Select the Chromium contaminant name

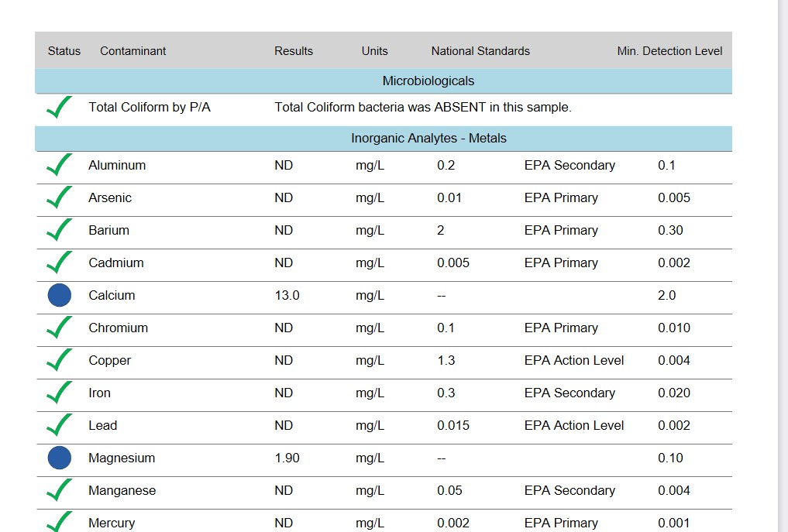click(x=118, y=328)
